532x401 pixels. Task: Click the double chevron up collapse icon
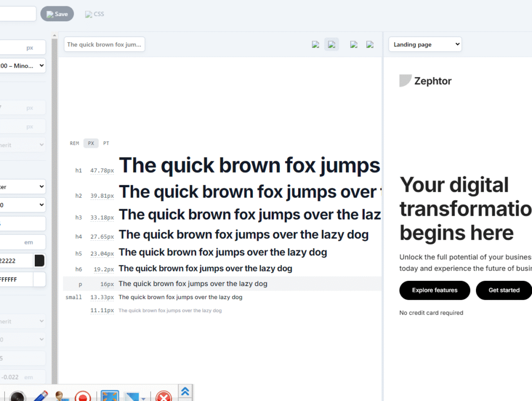tap(185, 391)
